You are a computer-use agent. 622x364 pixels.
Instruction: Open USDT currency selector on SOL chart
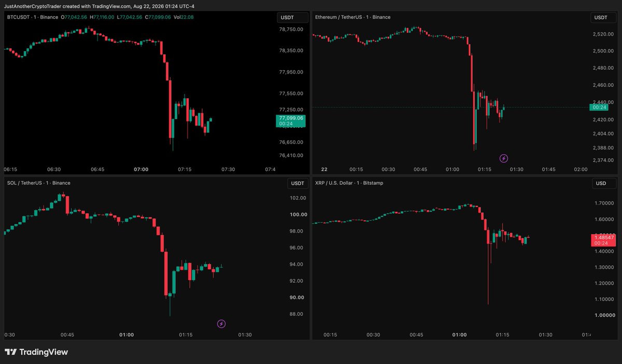298,183
